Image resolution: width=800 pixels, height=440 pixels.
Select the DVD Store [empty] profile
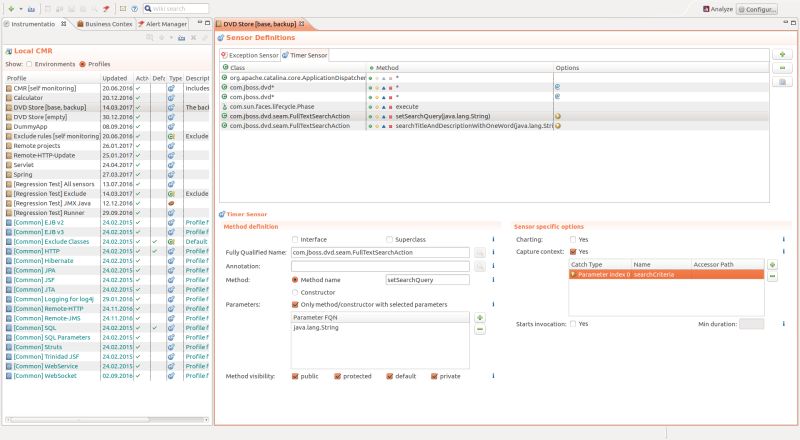107,117
